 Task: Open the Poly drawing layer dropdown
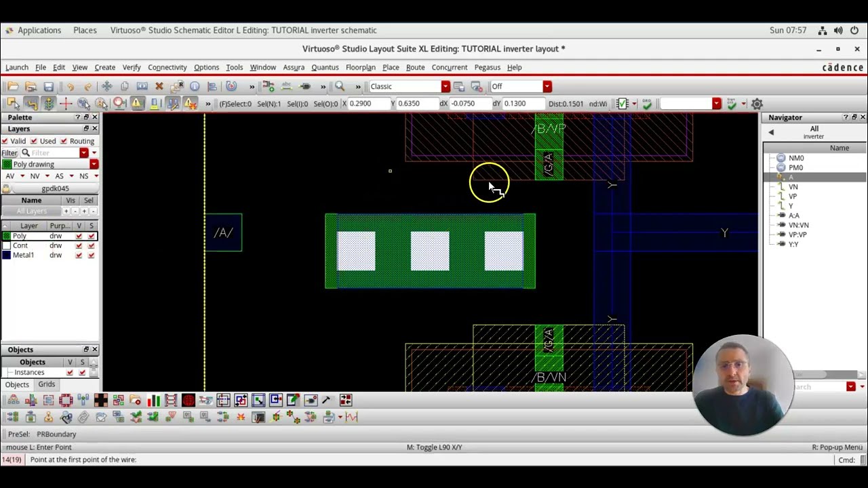[94, 164]
